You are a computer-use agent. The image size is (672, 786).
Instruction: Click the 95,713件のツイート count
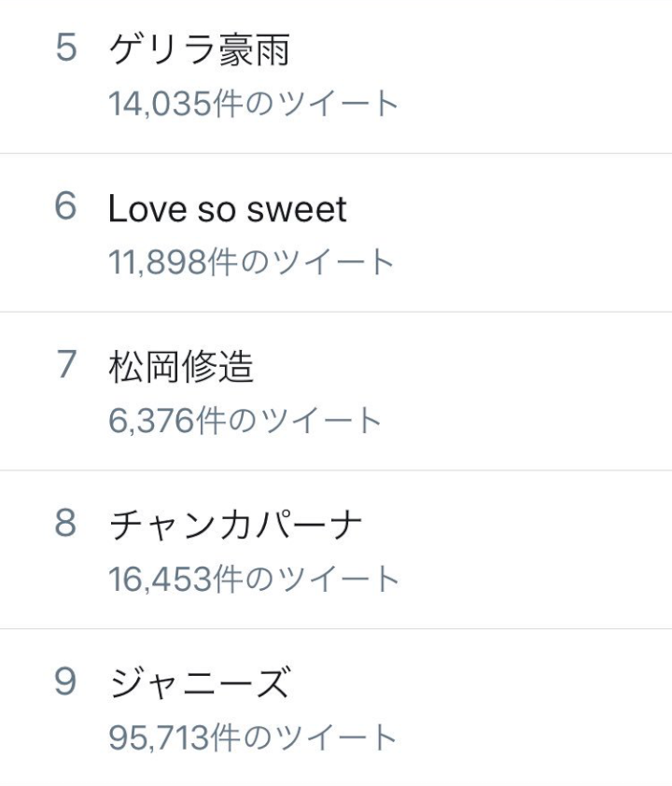pos(253,737)
